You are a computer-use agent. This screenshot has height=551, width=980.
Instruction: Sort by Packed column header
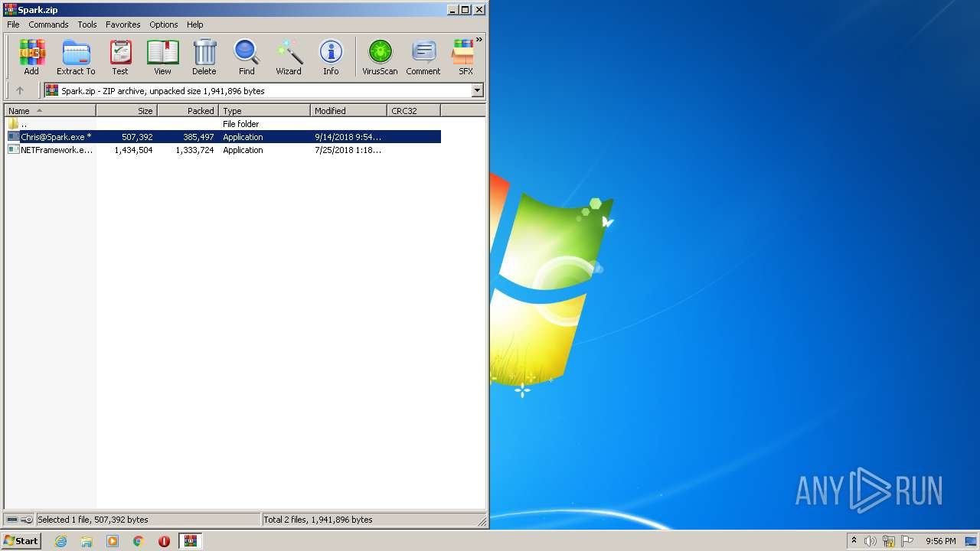(188, 111)
